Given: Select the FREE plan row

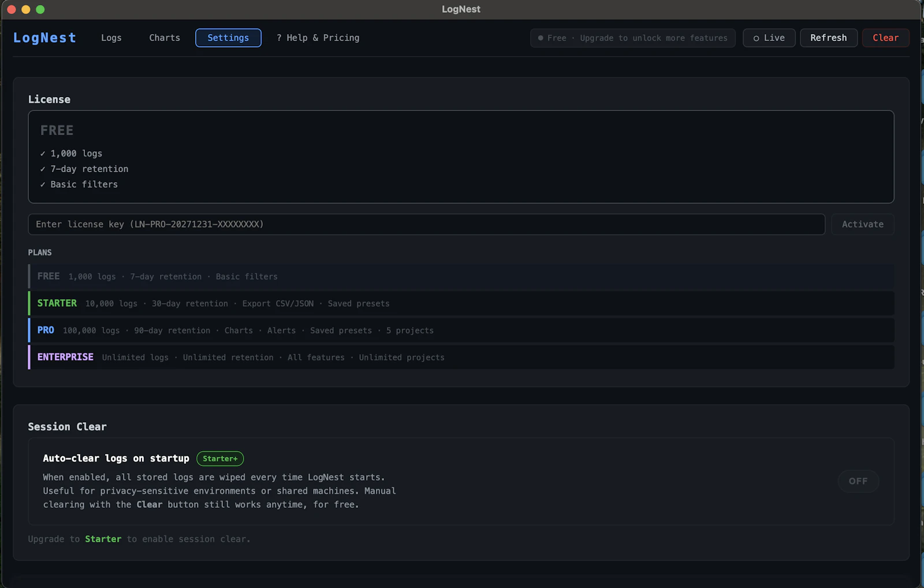Looking at the screenshot, I should [461, 277].
